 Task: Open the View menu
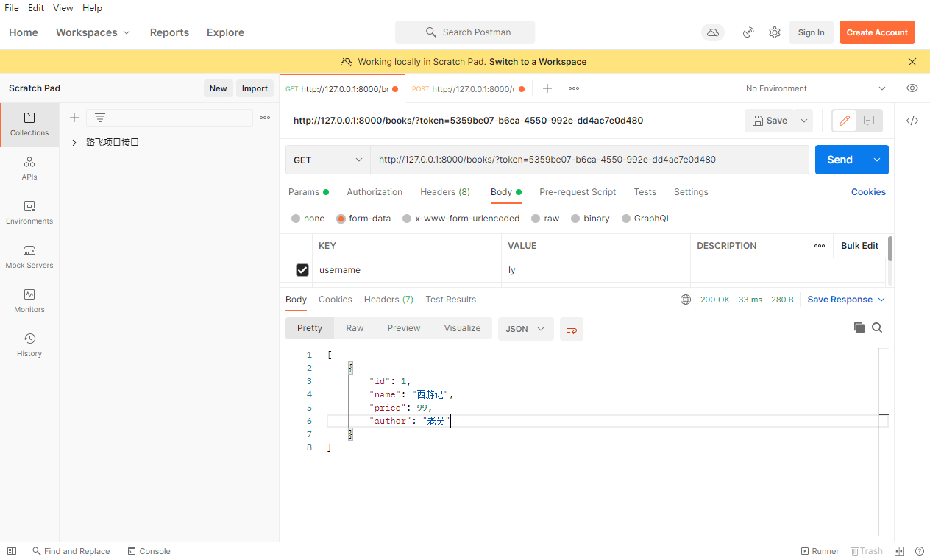tap(63, 8)
